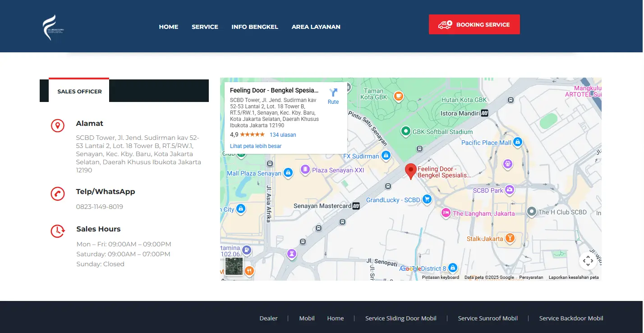Open the HOME menu item

(x=169, y=27)
